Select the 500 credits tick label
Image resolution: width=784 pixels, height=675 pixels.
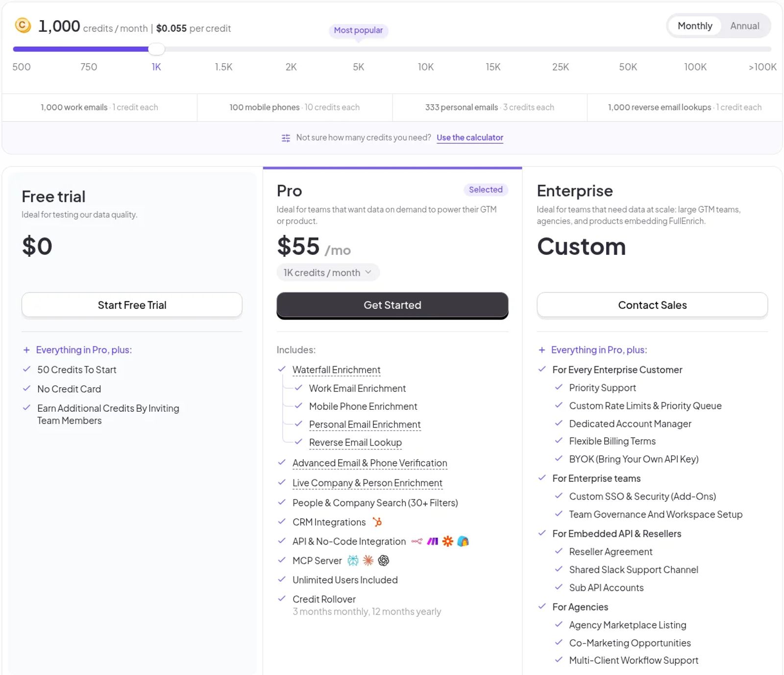click(22, 67)
